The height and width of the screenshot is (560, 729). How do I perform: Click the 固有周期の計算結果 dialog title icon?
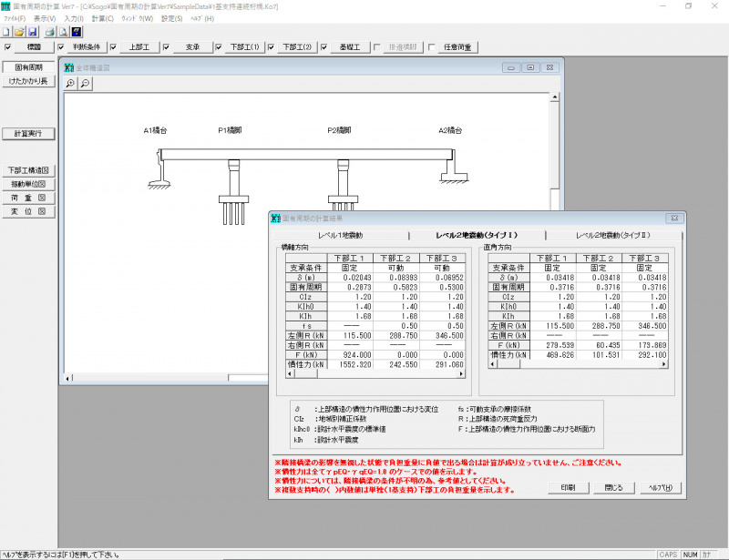click(x=276, y=219)
